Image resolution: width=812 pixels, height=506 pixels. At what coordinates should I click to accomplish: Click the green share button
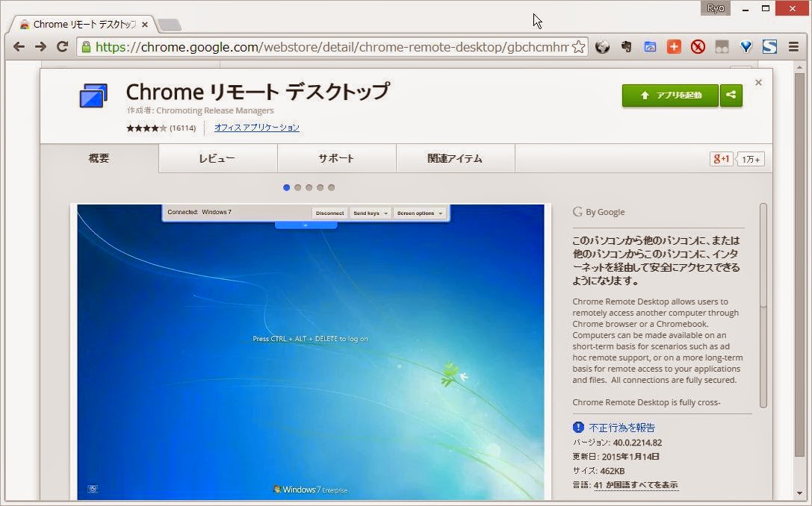click(x=731, y=96)
